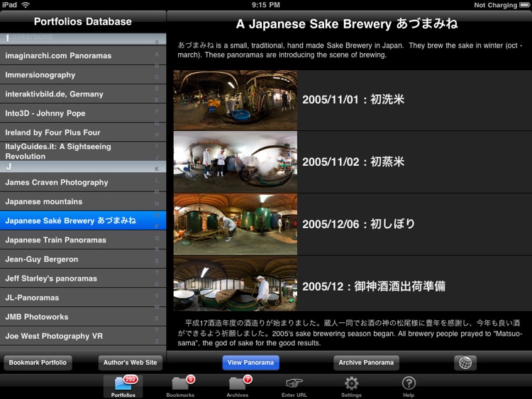Select imaginarchi.com Panoramas portfolio
This screenshot has height=399, width=532.
[x=83, y=55]
